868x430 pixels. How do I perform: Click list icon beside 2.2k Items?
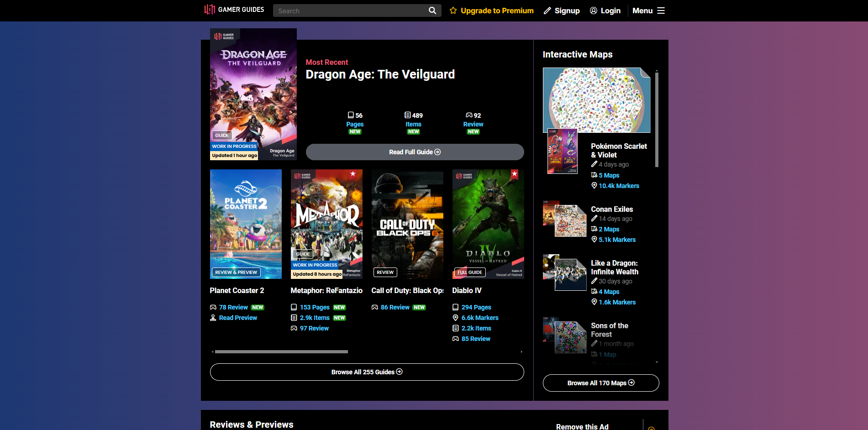455,328
